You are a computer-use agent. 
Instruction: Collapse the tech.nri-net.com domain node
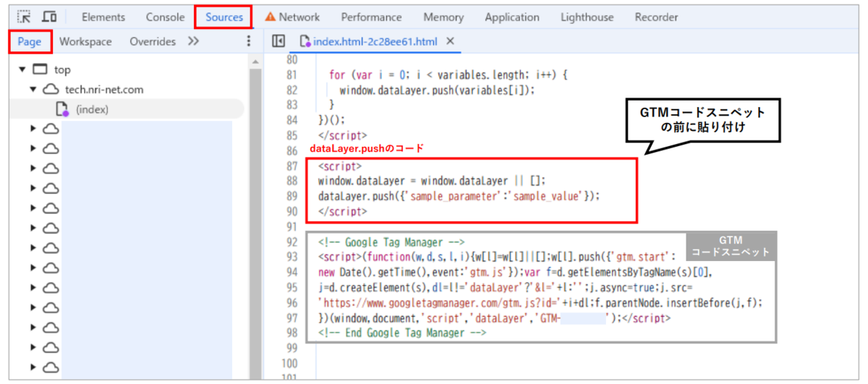click(33, 90)
